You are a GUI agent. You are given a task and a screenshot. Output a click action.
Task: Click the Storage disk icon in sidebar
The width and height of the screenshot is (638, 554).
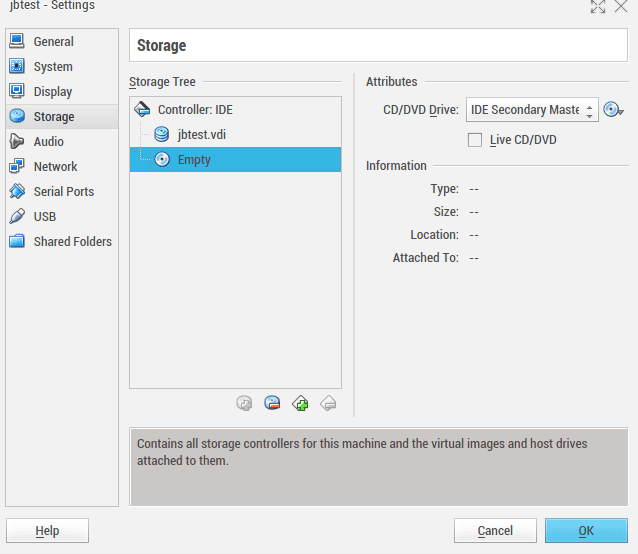17,116
